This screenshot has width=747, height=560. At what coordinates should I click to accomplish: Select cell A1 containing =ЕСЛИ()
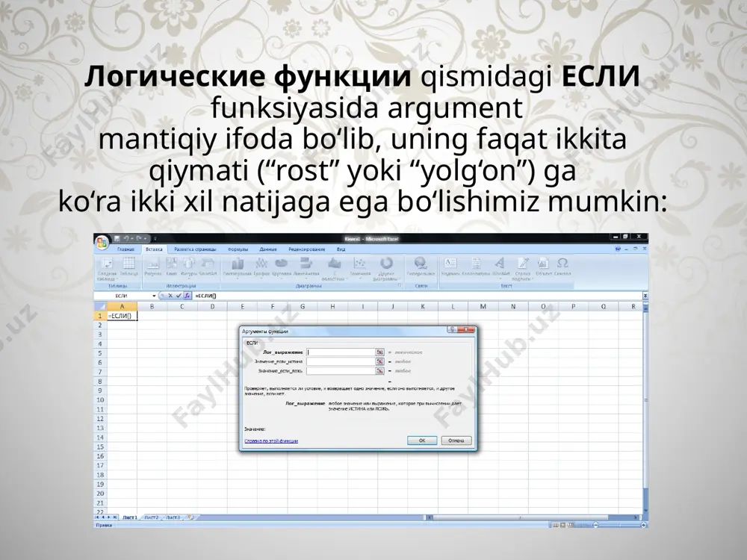(122, 316)
